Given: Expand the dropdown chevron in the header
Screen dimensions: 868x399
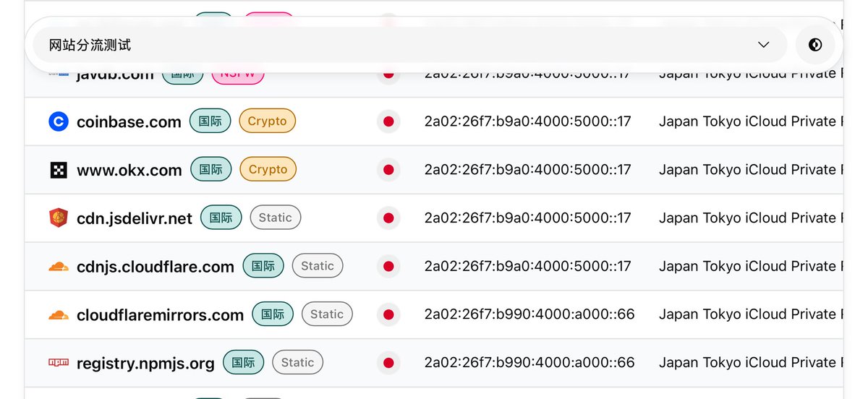Looking at the screenshot, I should tap(764, 45).
